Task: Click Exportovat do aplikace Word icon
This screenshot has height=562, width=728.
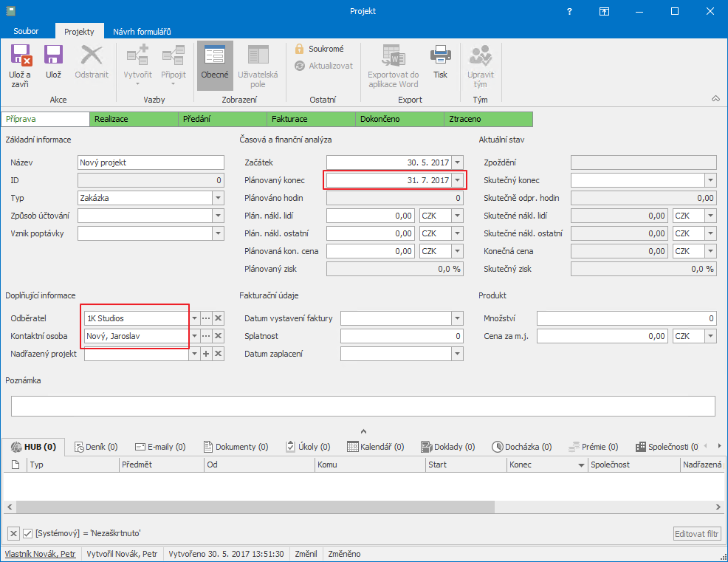Action: click(394, 55)
